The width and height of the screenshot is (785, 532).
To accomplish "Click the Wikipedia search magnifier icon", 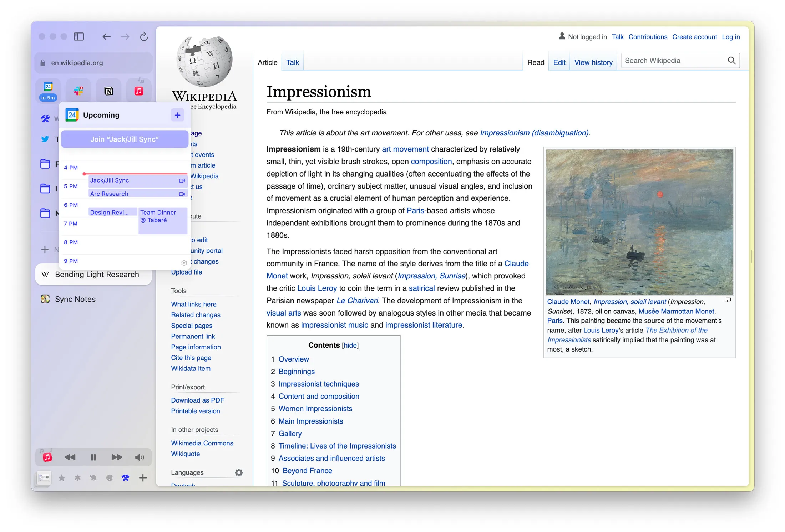I will pos(731,61).
